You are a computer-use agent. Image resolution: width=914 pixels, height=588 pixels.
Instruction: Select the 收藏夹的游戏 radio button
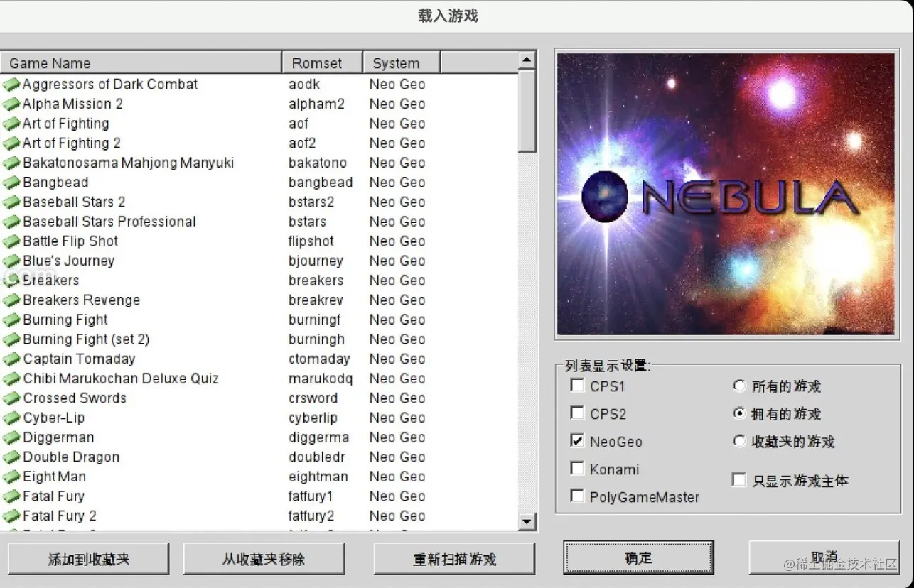point(739,440)
